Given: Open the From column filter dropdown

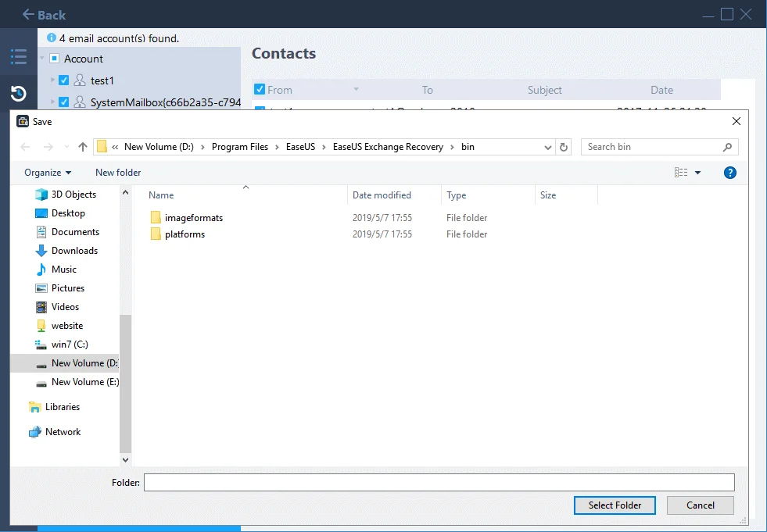Looking at the screenshot, I should point(357,89).
